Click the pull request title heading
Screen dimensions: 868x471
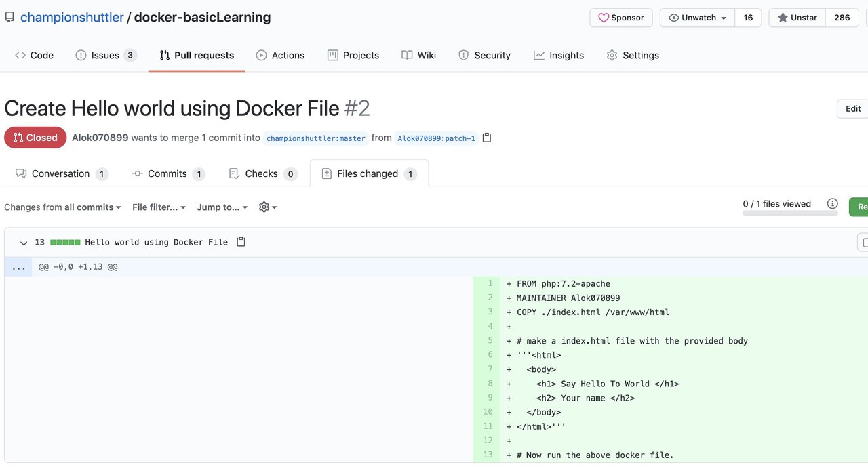click(187, 108)
